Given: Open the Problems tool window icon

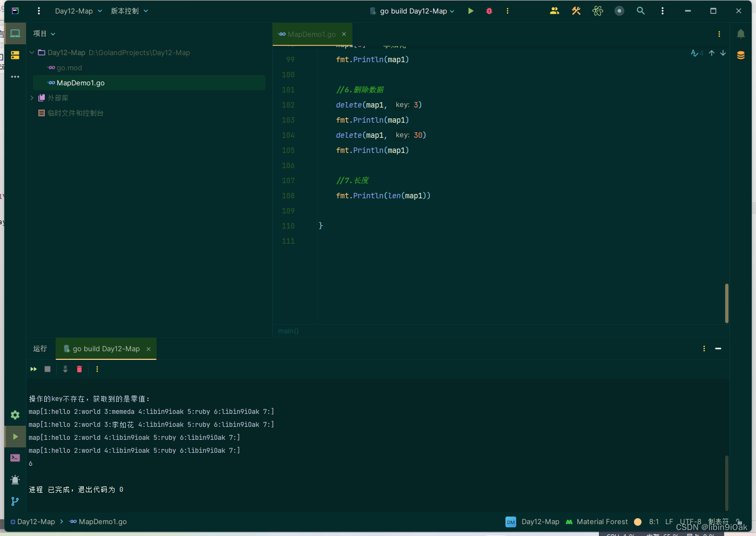Looking at the screenshot, I should [x=15, y=480].
